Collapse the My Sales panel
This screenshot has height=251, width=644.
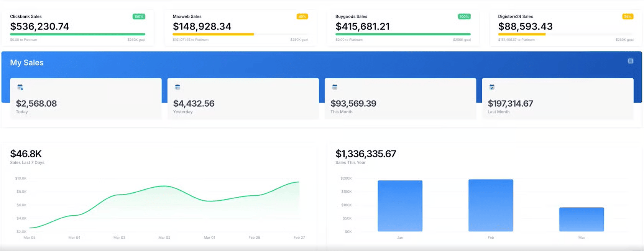pyautogui.click(x=630, y=61)
